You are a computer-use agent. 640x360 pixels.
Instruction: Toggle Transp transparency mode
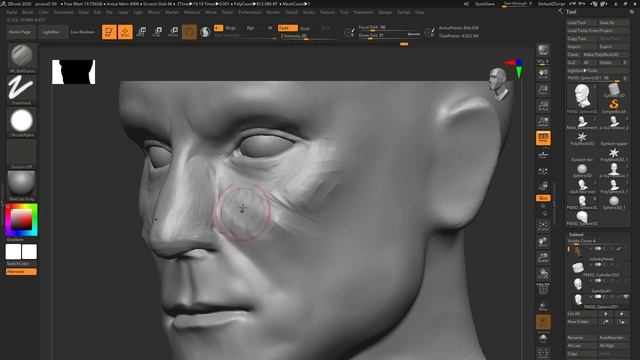(543, 306)
